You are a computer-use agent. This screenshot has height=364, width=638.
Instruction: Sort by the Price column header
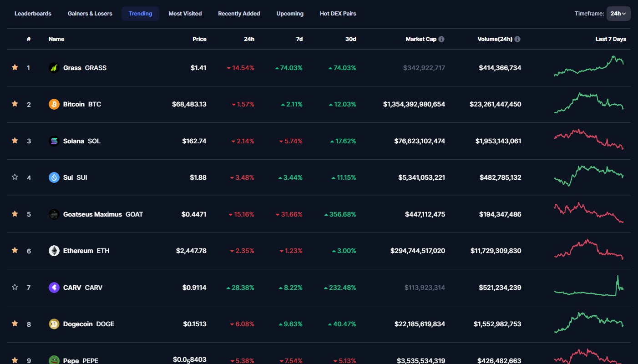click(199, 39)
